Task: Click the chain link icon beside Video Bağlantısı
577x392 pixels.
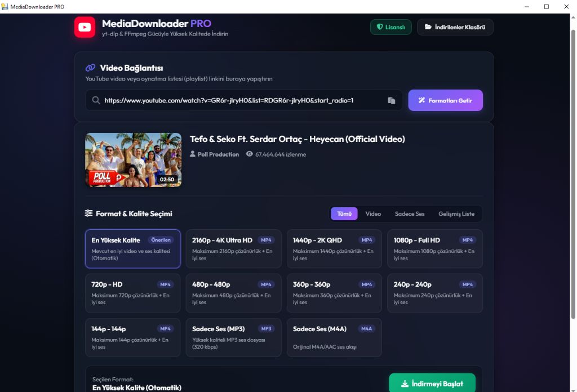Action: coord(90,68)
